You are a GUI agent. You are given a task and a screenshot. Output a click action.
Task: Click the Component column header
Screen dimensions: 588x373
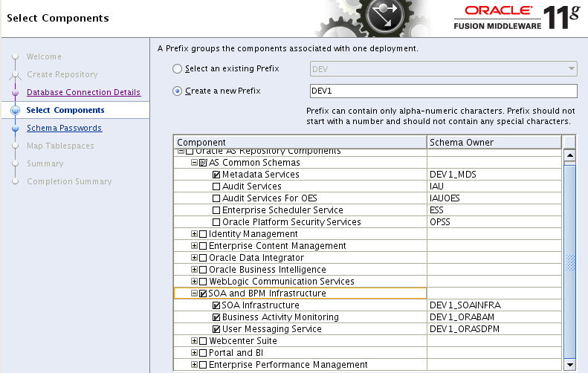point(300,142)
